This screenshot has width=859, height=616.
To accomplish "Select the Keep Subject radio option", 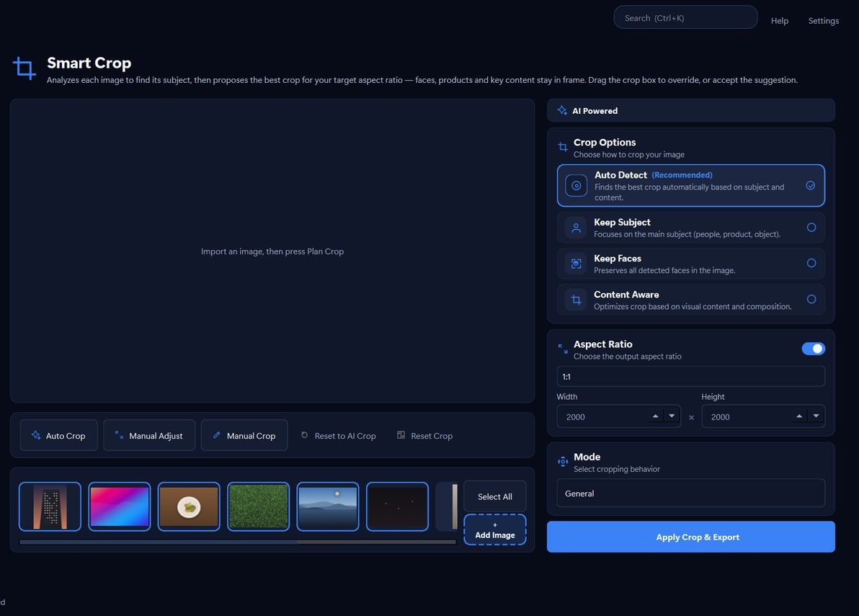I will tap(811, 228).
